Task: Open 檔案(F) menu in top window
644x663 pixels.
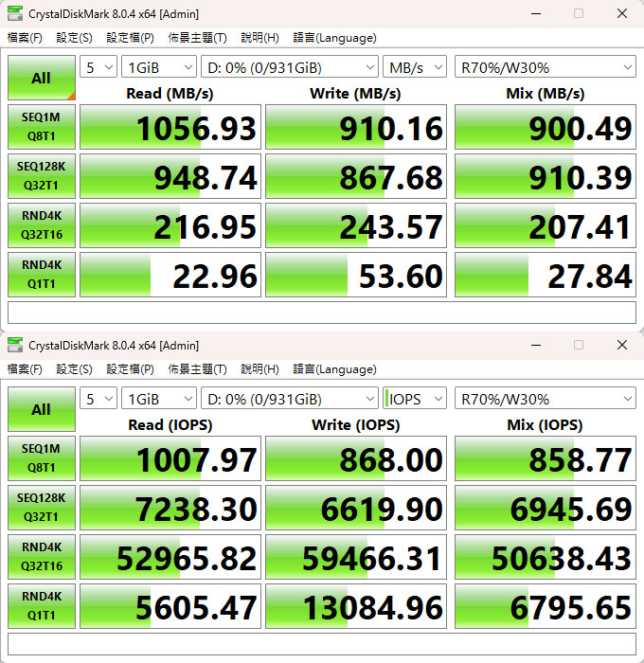Action: [x=25, y=38]
